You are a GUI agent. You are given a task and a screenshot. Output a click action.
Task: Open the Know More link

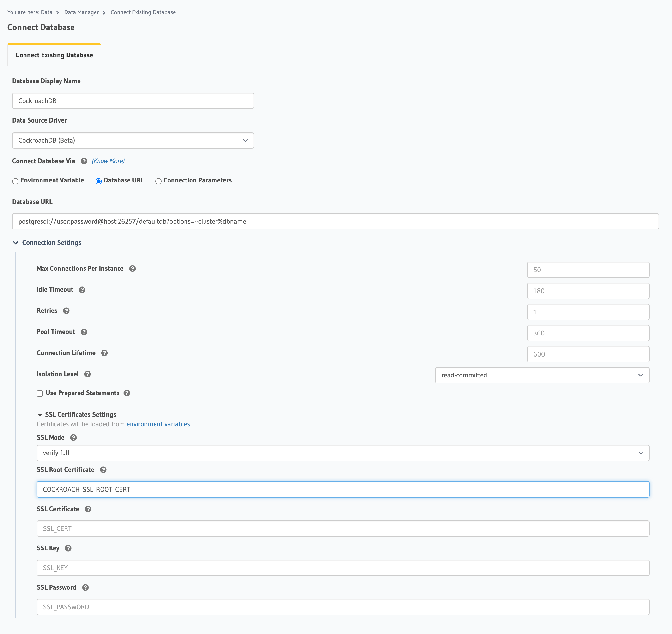(108, 161)
